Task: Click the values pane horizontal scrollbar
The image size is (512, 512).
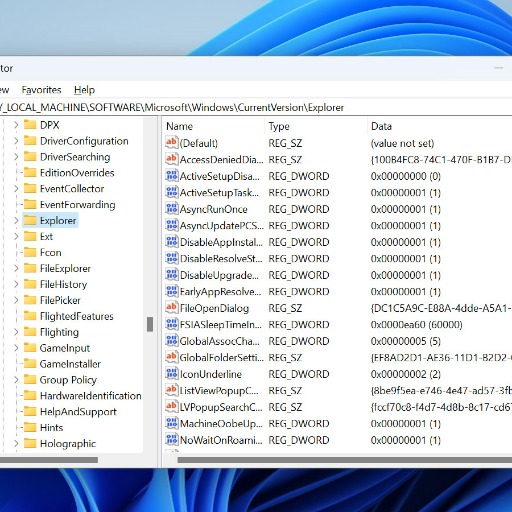Action: 345,460
